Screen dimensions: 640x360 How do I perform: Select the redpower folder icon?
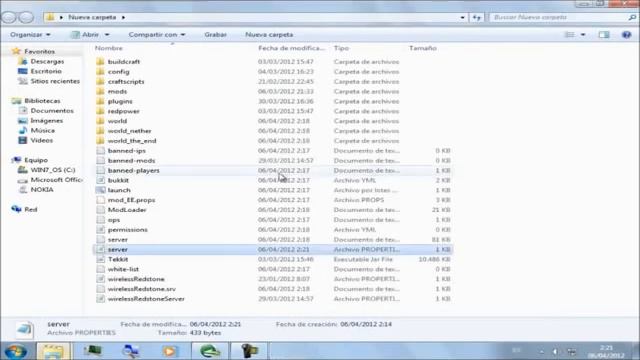click(100, 111)
